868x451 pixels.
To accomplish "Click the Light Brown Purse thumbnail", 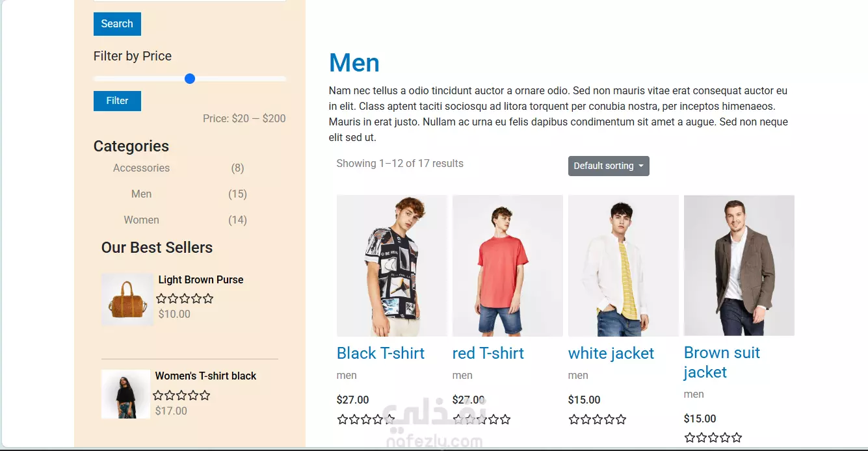I will point(127,299).
